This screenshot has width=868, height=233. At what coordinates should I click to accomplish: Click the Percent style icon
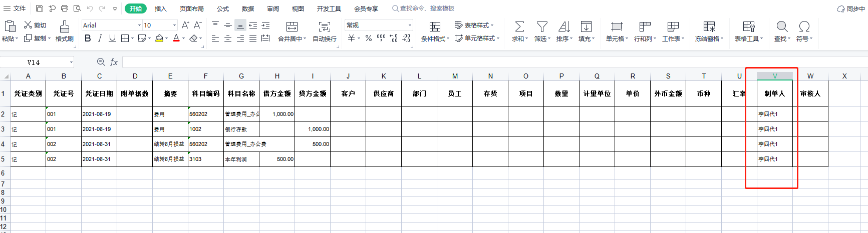369,38
